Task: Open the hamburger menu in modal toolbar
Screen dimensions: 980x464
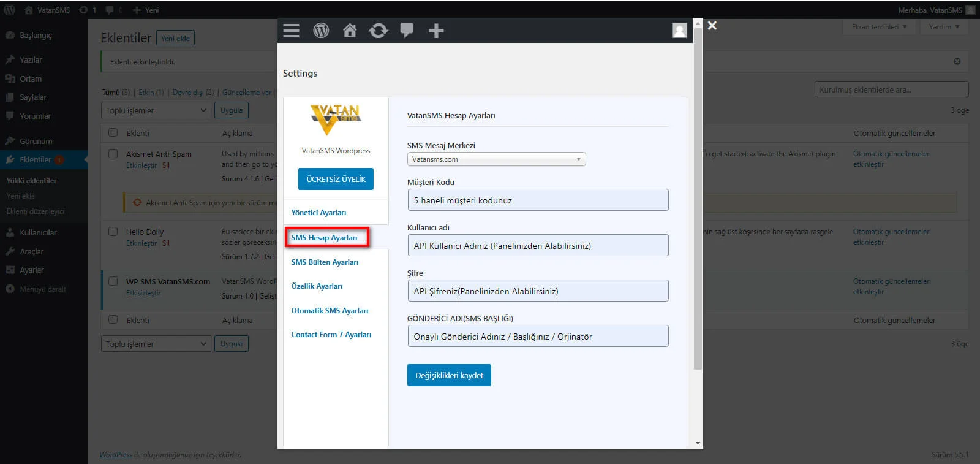Action: [292, 31]
